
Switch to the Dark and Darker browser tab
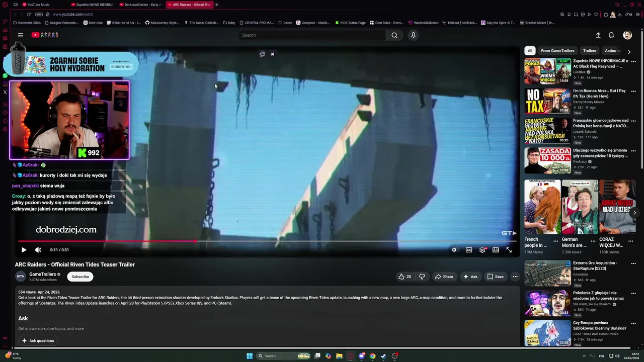[140, 5]
